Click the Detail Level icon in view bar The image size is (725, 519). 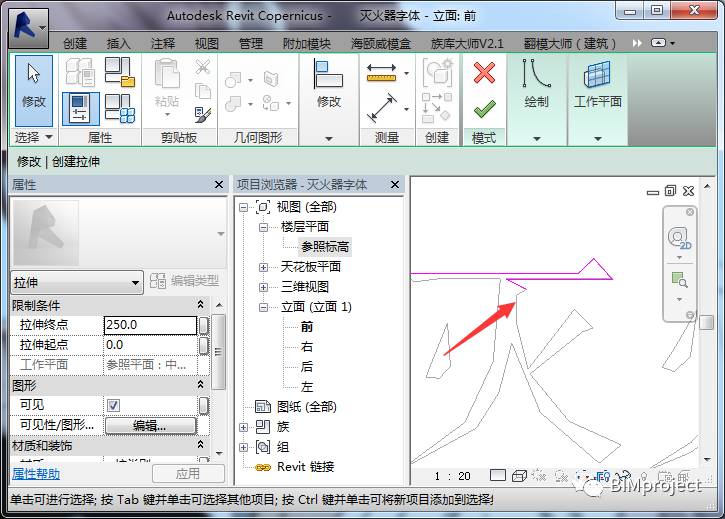tap(498, 475)
